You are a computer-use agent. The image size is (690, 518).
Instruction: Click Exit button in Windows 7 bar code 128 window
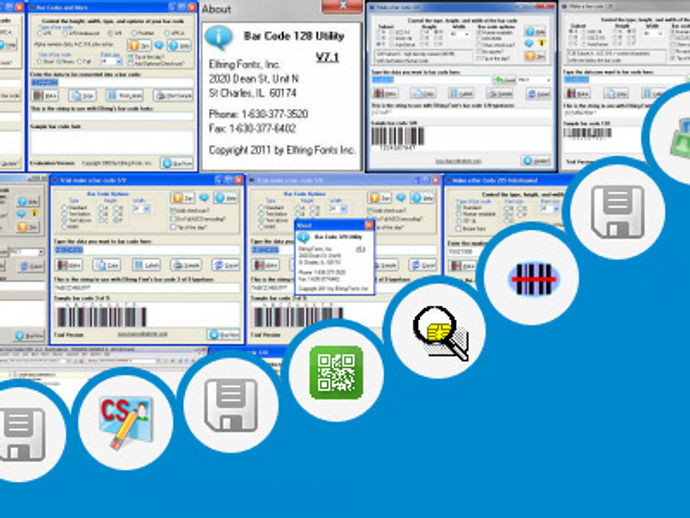[536, 161]
